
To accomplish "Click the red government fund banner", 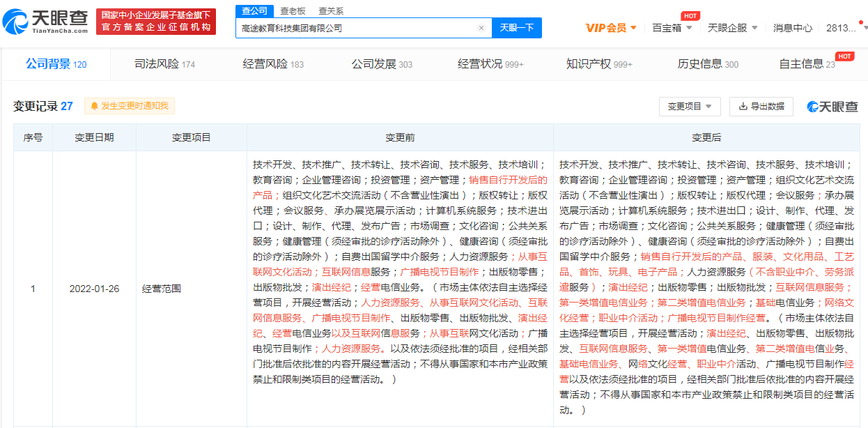I will coord(156,22).
